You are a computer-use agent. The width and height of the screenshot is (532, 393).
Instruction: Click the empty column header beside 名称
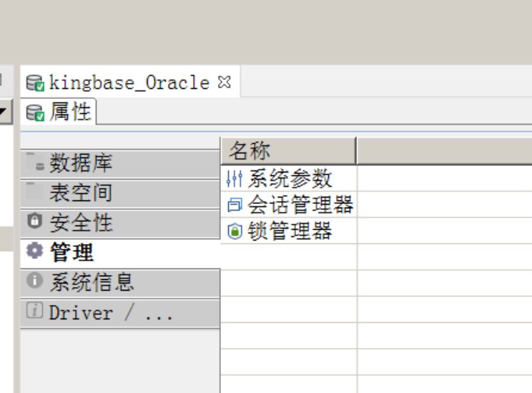tap(443, 151)
